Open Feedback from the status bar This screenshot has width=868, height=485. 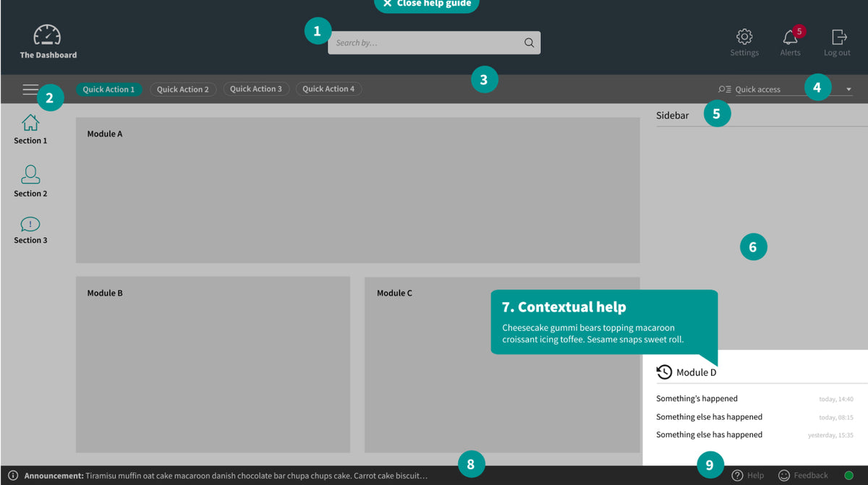coord(803,475)
